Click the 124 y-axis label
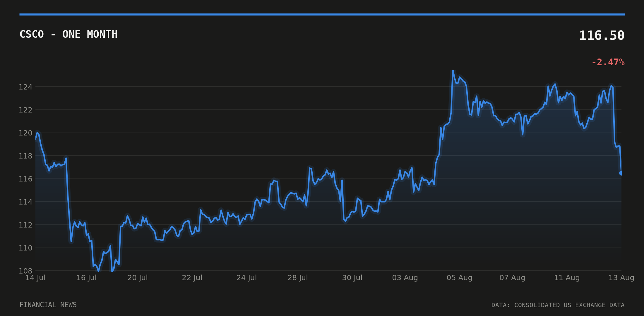Viewport: 644px width, 316px height. (25, 87)
